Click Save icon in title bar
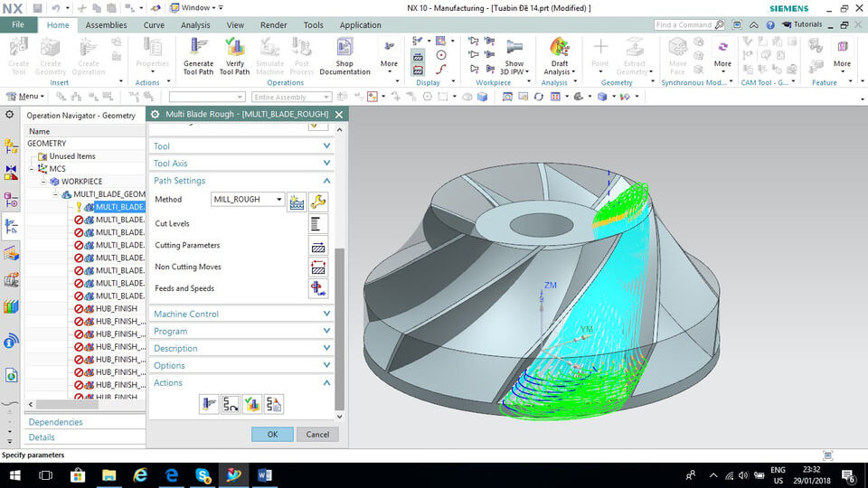 coord(37,8)
